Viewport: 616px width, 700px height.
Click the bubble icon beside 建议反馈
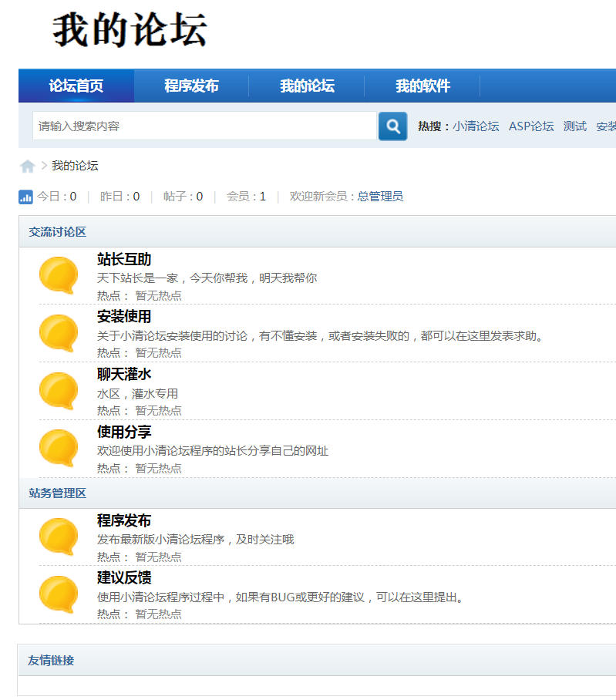[x=59, y=594]
